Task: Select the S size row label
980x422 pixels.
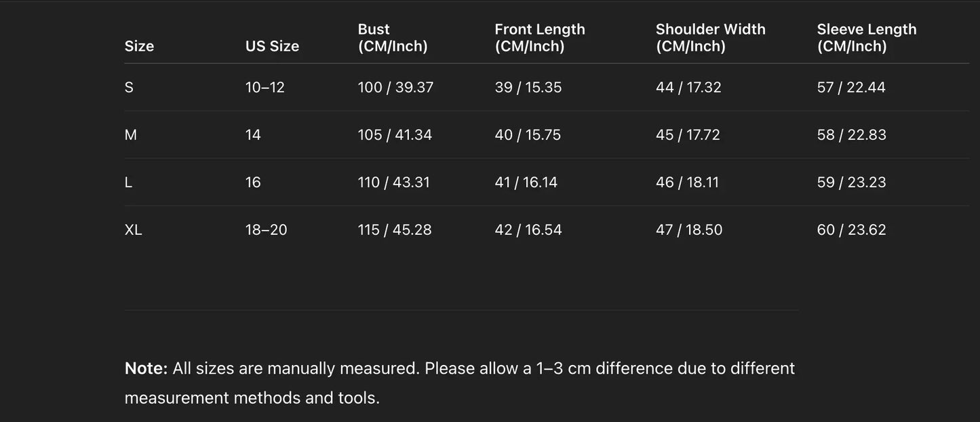Action: point(129,88)
